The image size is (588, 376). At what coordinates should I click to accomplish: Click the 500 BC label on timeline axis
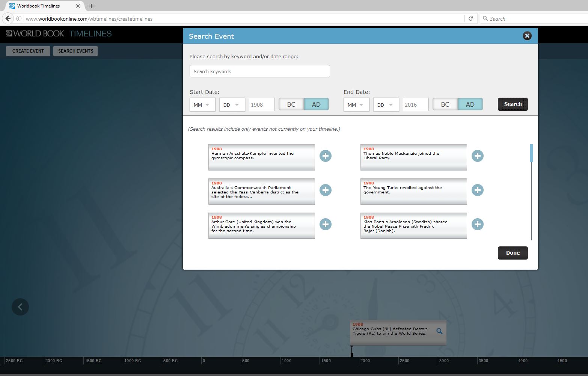170,361
